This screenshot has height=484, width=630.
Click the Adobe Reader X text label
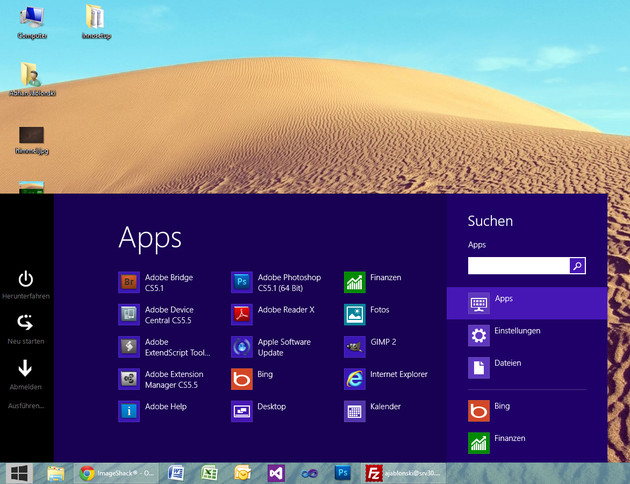click(286, 310)
